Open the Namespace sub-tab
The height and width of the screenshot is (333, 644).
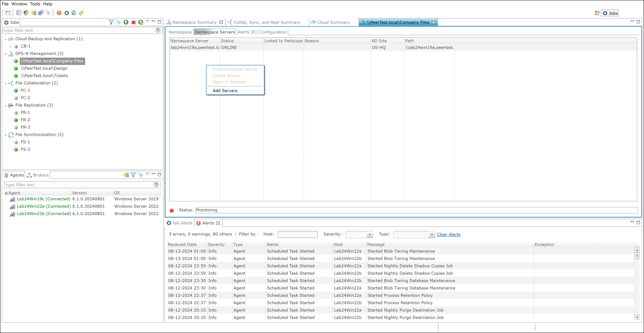[180, 32]
